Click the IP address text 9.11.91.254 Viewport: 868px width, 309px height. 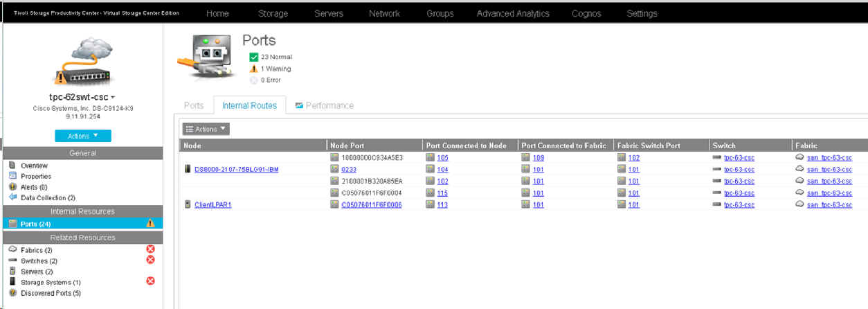click(83, 116)
